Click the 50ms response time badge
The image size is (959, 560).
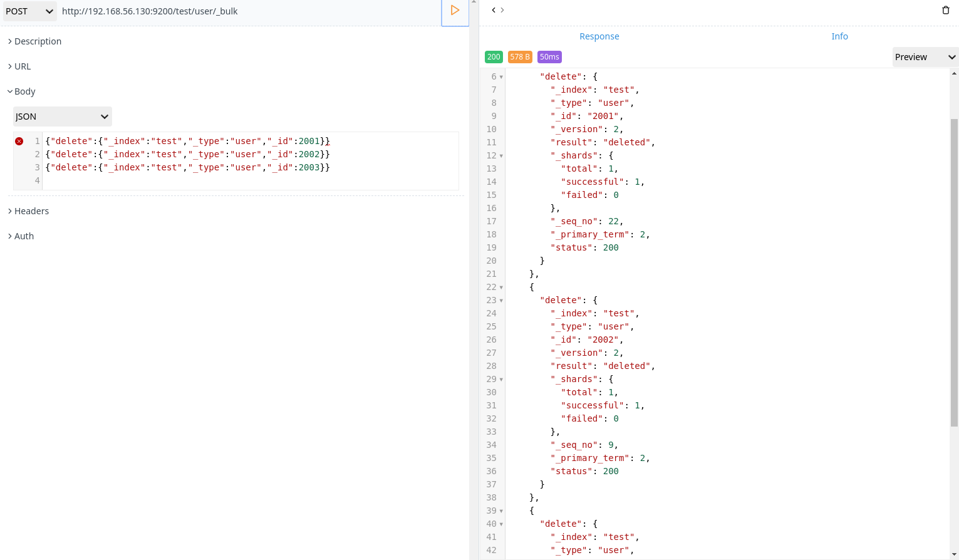click(x=549, y=56)
